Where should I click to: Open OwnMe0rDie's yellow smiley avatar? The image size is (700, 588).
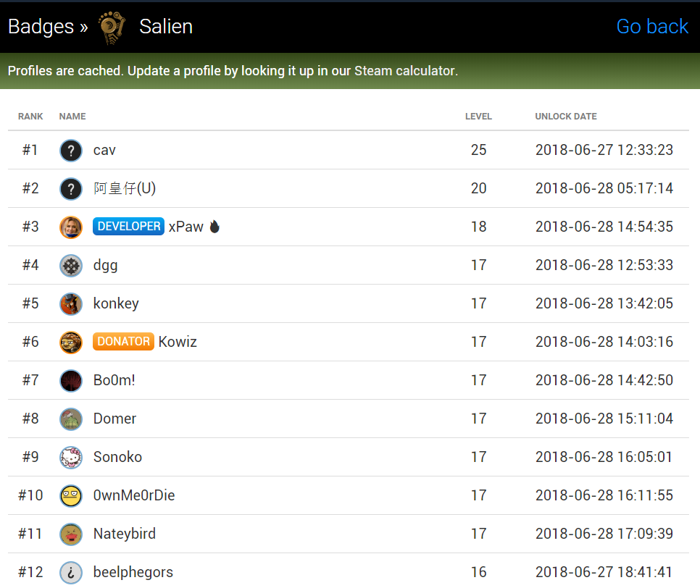click(71, 495)
